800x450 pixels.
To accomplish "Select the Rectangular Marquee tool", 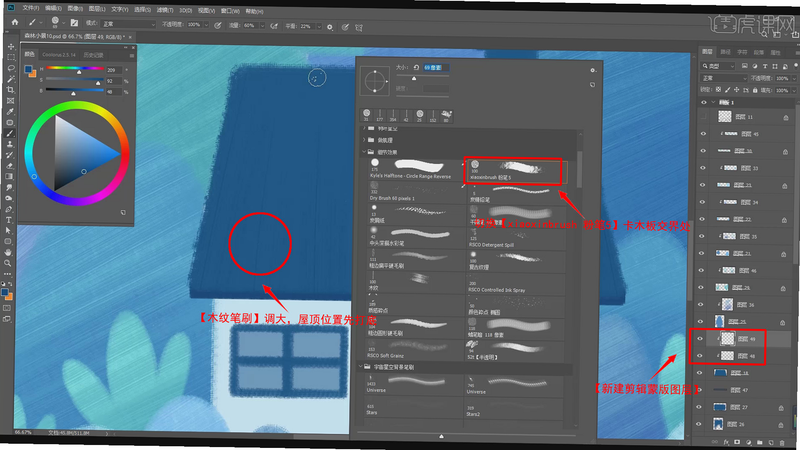I will (x=11, y=57).
